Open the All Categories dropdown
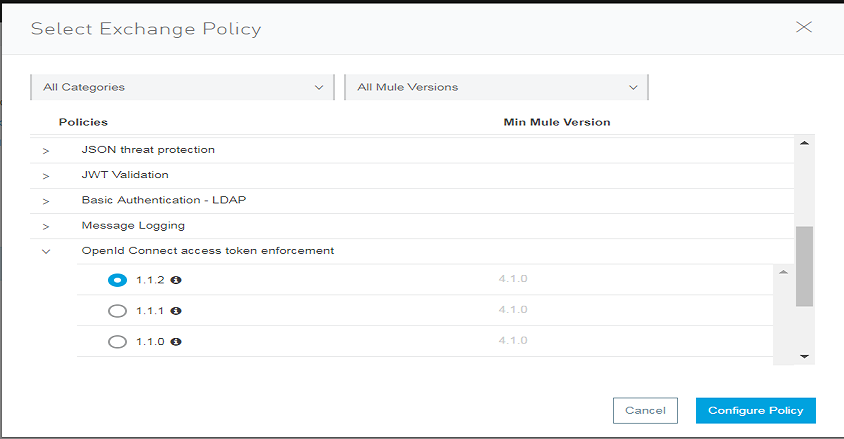This screenshot has width=844, height=439. pos(183,87)
